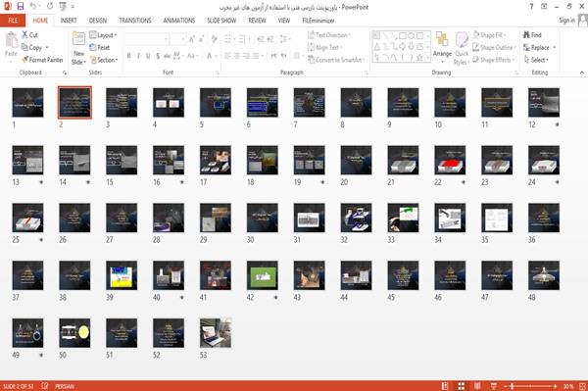Screen dimensions: 588x391
Task: Click the Save icon in quick access toolbar
Action: pos(21,7)
